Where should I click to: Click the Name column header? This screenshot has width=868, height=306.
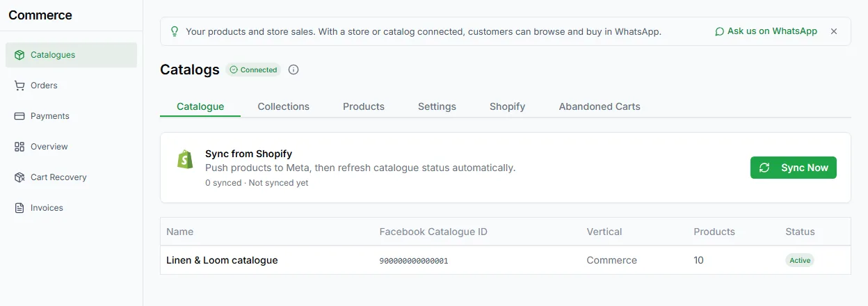[180, 232]
